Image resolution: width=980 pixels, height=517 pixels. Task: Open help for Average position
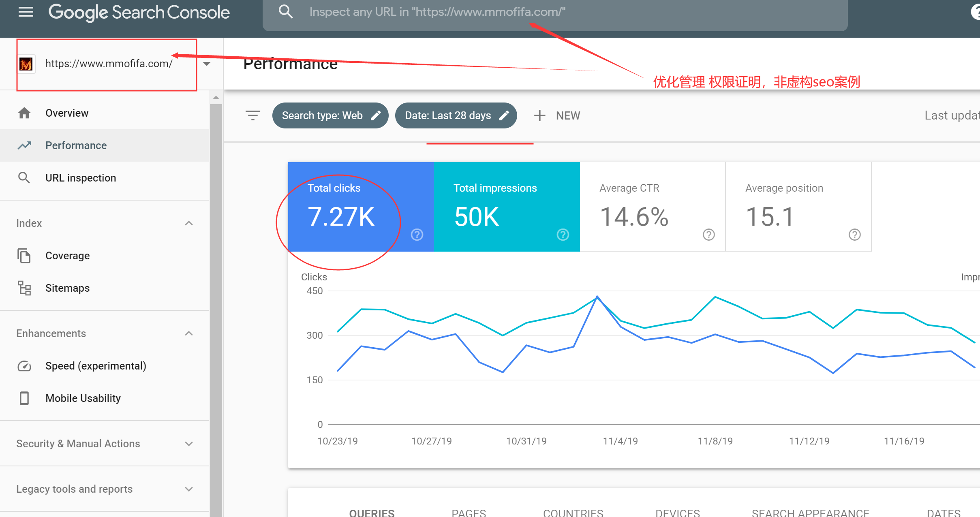[855, 235]
